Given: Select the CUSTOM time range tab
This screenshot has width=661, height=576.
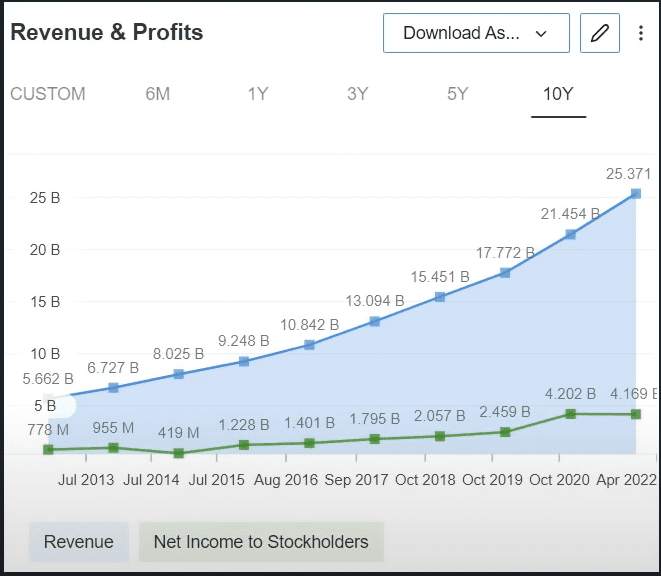Looking at the screenshot, I should (48, 94).
